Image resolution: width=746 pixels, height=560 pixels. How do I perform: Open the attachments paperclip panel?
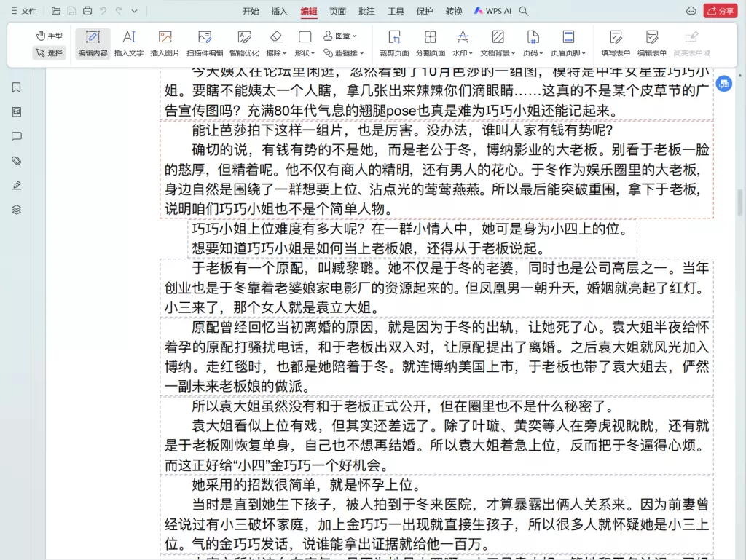[17, 161]
